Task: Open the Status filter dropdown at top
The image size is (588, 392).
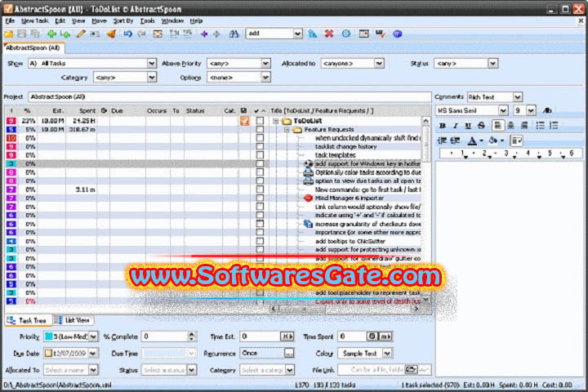Action: point(492,64)
